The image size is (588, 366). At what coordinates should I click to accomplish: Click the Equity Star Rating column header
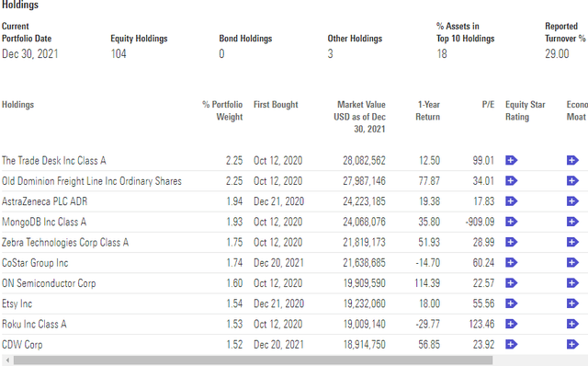click(525, 110)
